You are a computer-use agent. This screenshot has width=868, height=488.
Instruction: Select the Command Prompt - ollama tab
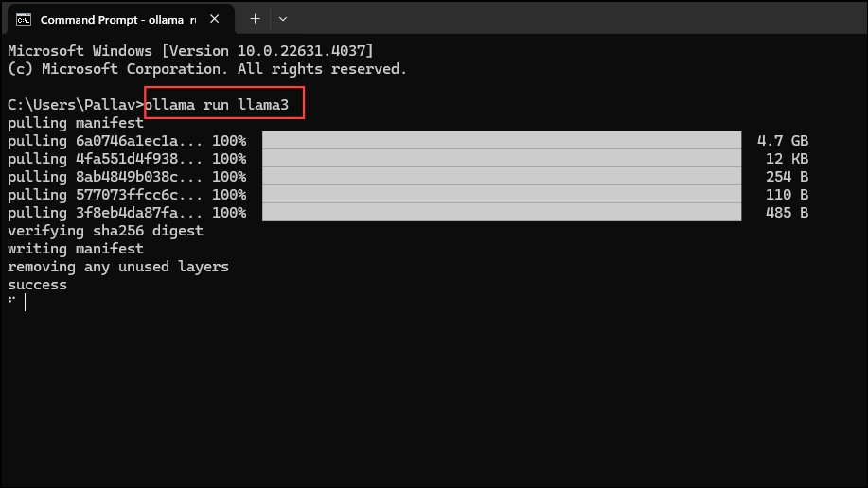click(118, 20)
